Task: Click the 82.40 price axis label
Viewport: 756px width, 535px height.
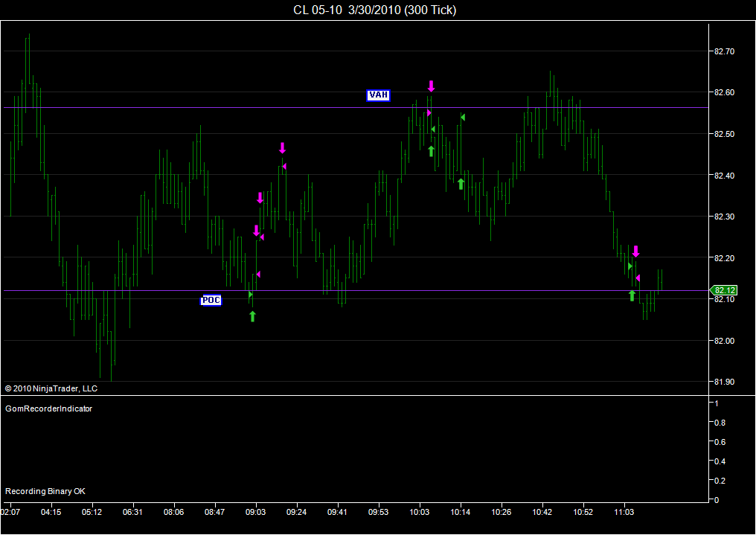Action: (724, 176)
